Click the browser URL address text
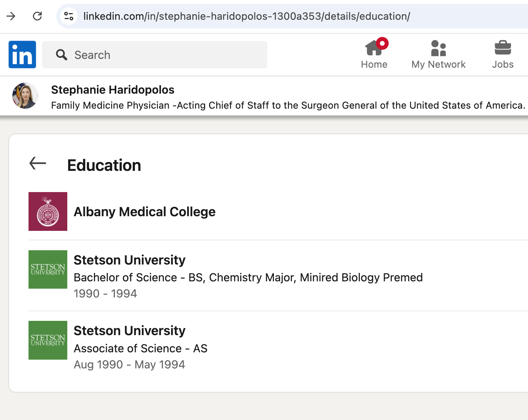 pos(247,16)
